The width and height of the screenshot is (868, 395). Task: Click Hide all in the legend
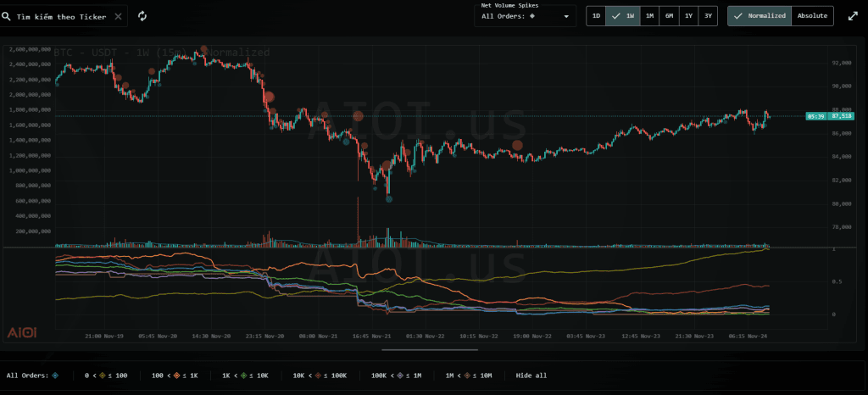(531, 375)
